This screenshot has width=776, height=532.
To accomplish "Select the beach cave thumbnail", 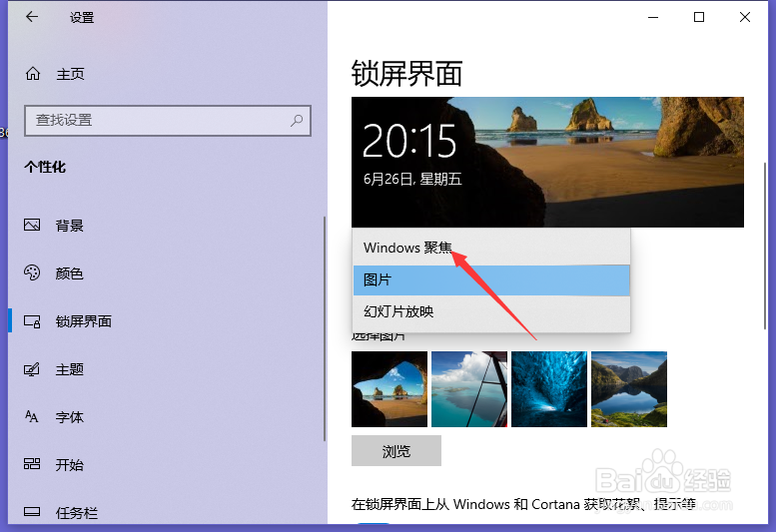I will pyautogui.click(x=388, y=389).
